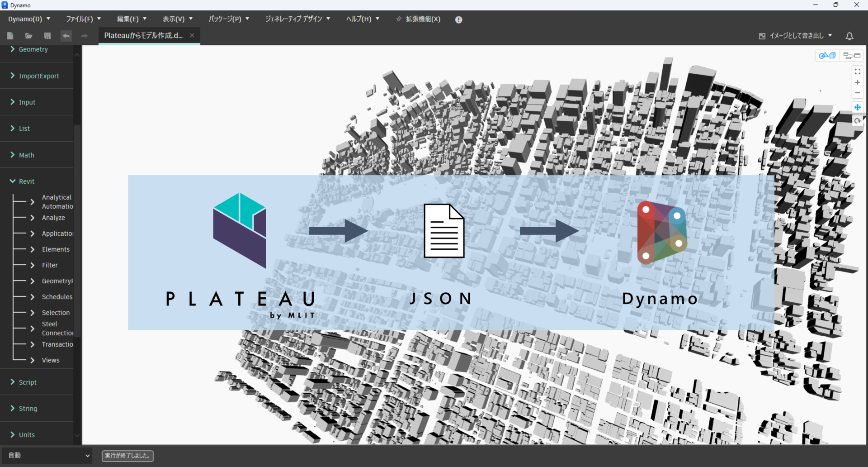Zoom out of the 3D preview
The width and height of the screenshot is (868, 467).
click(858, 93)
